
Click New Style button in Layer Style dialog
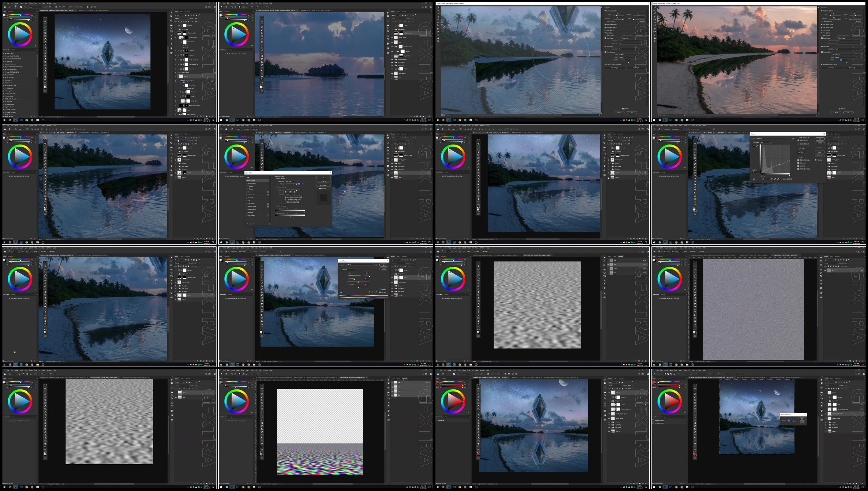tap(324, 185)
